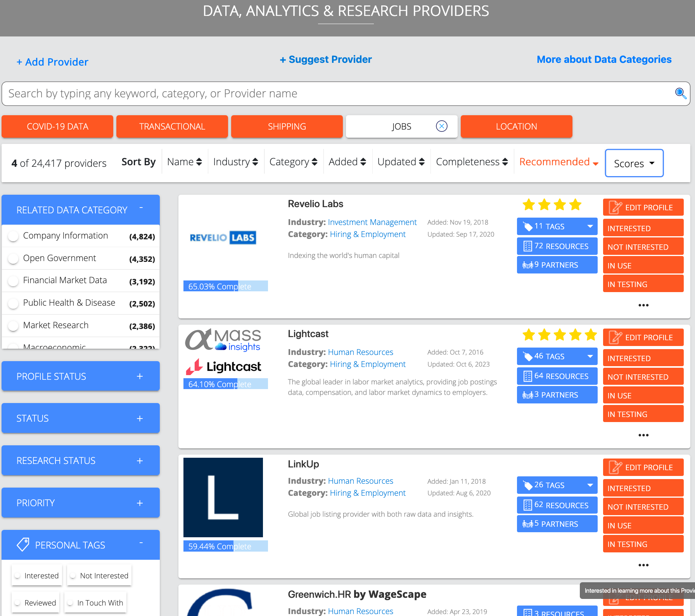Open the LinkUp logo thumbnail
The height and width of the screenshot is (616, 695).
pos(223,497)
